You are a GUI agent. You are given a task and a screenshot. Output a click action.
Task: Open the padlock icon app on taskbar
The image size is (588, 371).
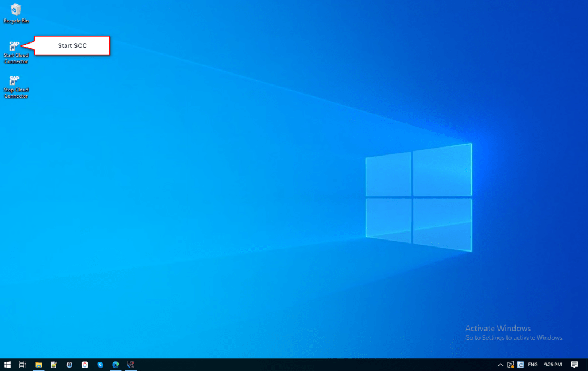point(69,365)
